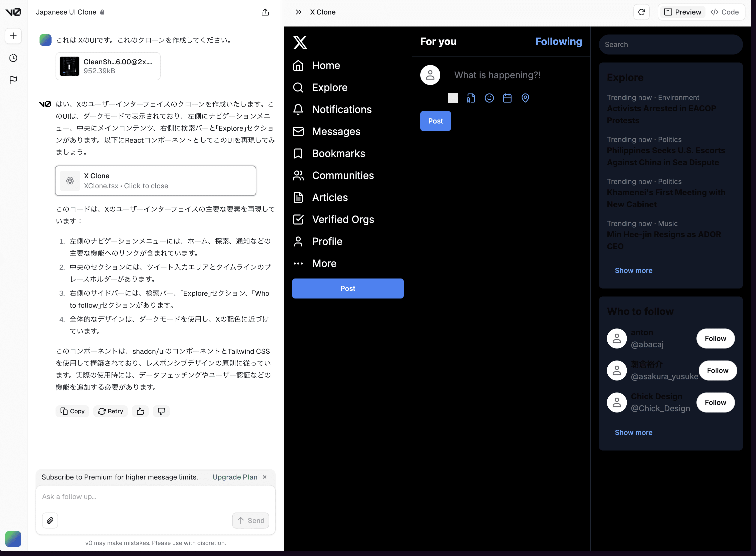Expand Show more under Explore
The image size is (756, 556).
click(x=633, y=270)
